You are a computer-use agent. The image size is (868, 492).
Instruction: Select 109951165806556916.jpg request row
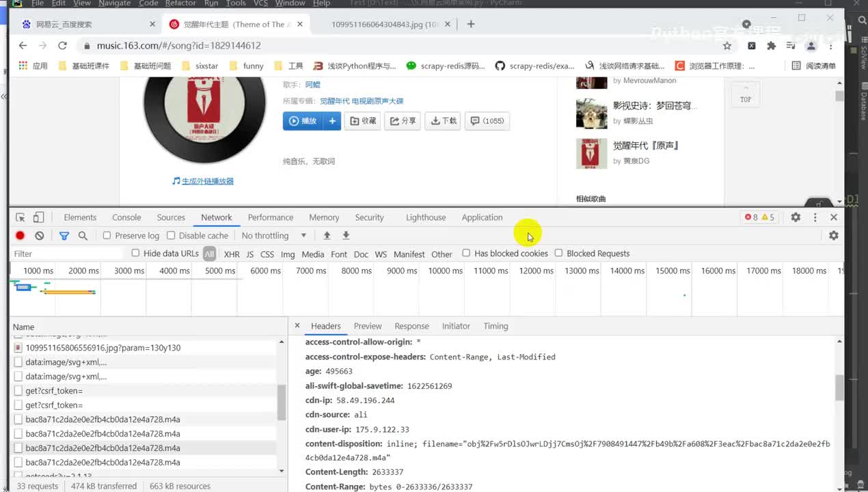pos(146,348)
